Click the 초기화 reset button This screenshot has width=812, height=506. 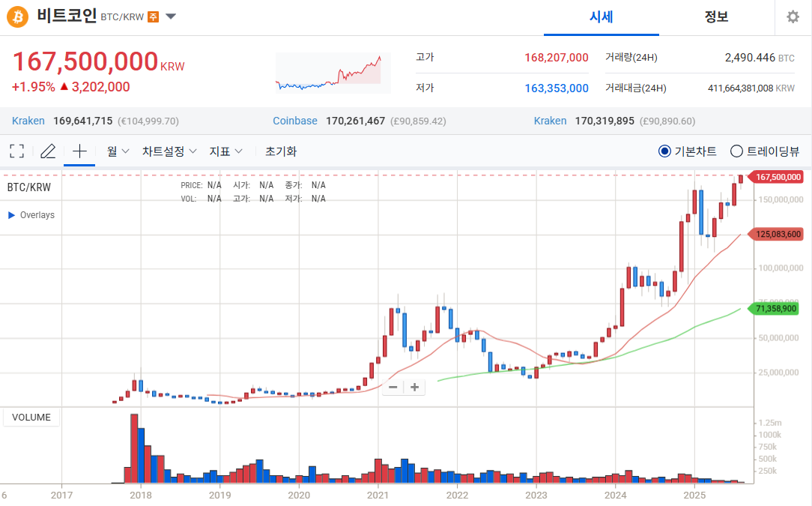pos(281,151)
